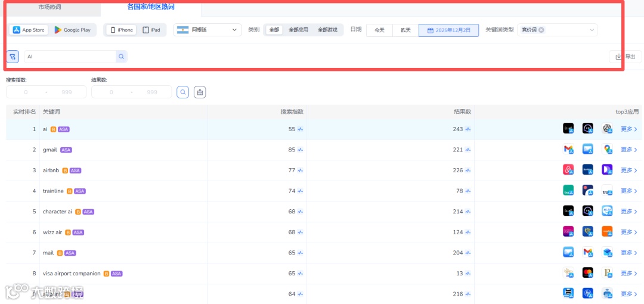Switch to Google Play platform
The height and width of the screenshot is (304, 644).
pos(72,30)
